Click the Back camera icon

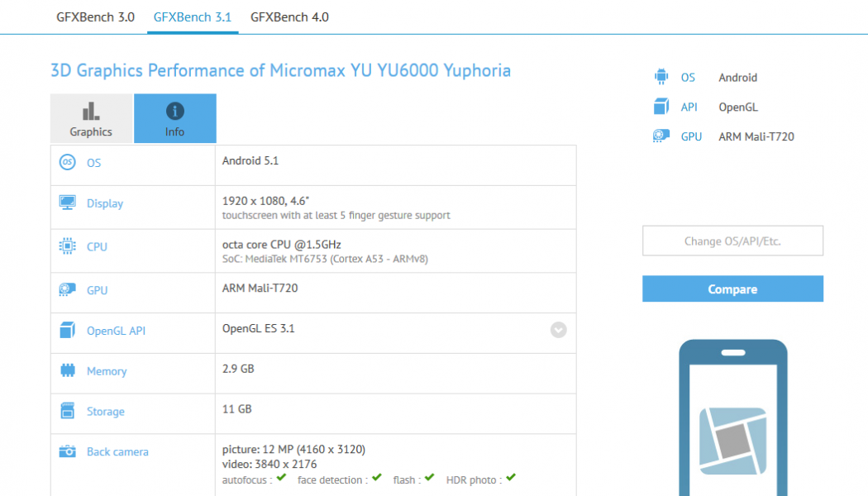pos(67,452)
